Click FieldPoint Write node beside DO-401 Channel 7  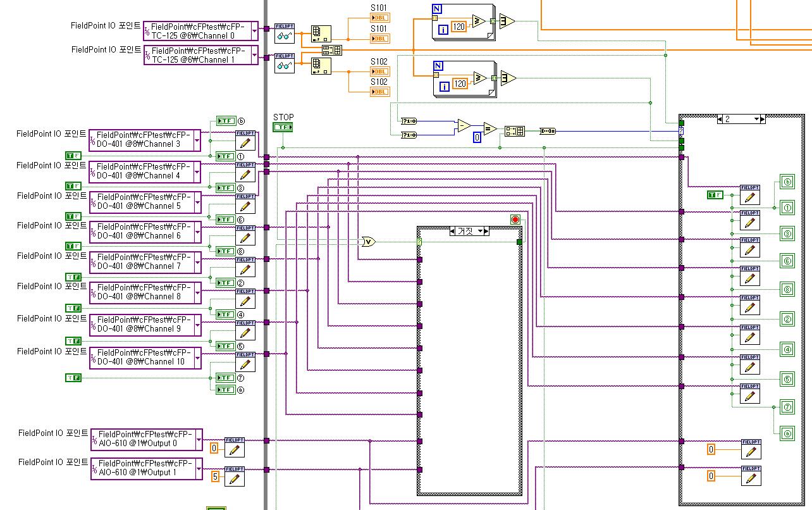click(245, 266)
